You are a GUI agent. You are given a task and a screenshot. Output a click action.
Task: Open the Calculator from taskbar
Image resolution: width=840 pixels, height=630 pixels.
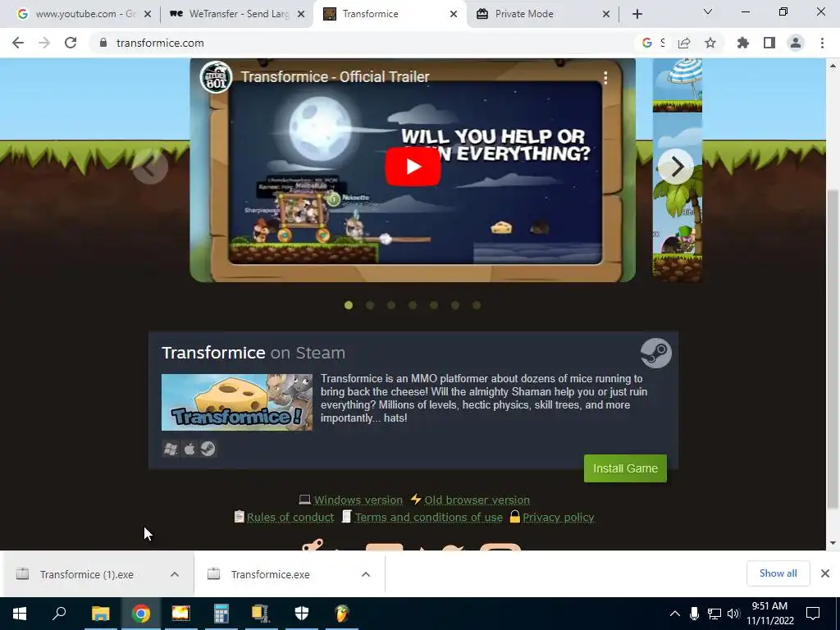coord(221,614)
